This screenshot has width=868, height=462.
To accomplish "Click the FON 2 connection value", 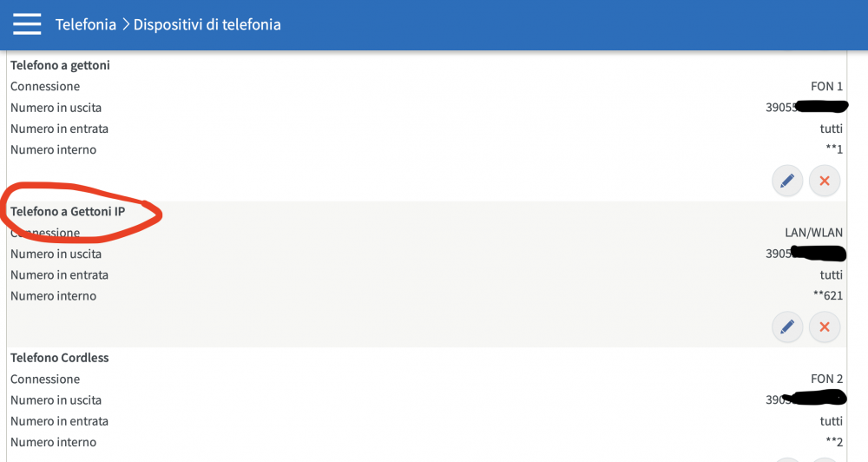I will (826, 379).
